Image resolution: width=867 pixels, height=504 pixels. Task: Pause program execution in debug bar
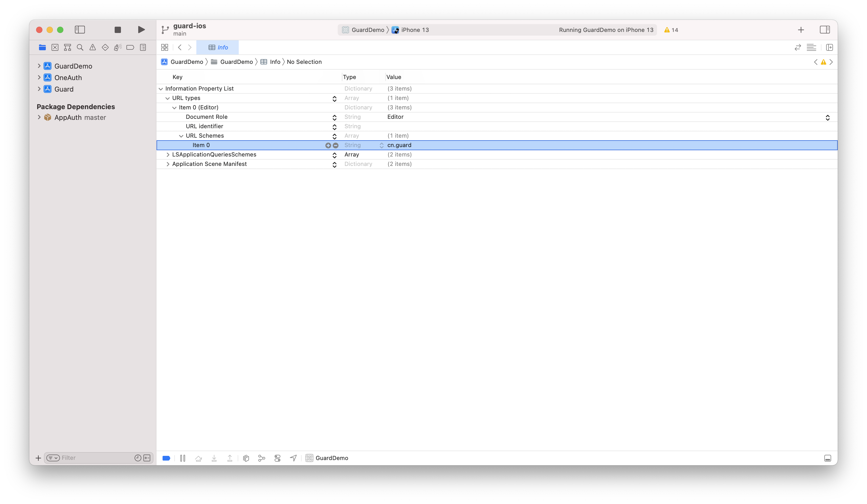pyautogui.click(x=183, y=458)
